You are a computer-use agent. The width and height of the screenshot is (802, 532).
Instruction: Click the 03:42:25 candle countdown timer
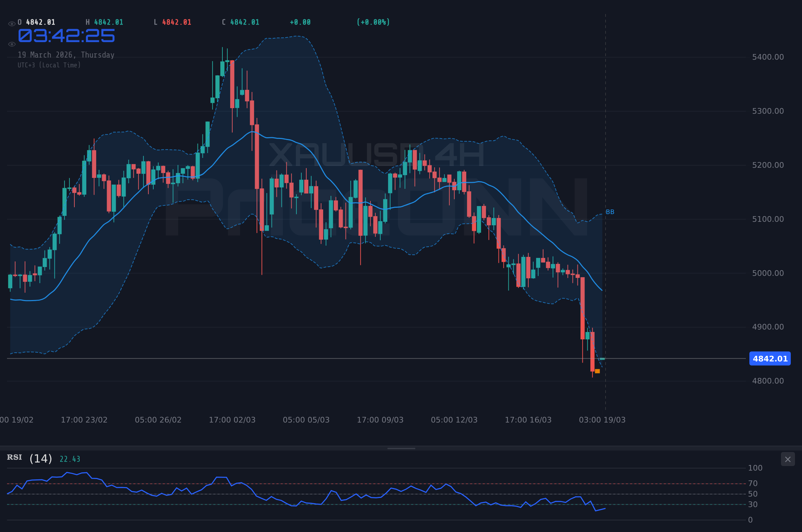pos(66,36)
